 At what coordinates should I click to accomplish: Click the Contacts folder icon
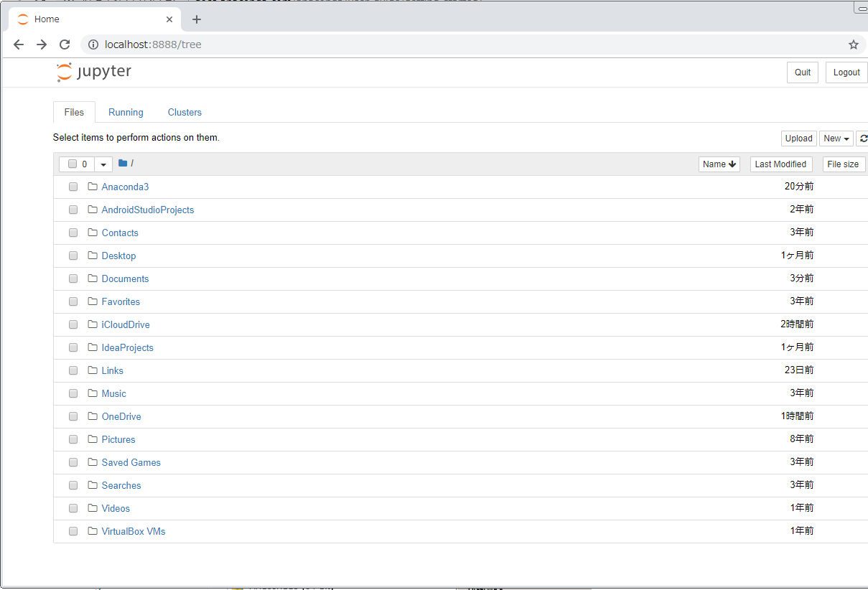click(93, 233)
